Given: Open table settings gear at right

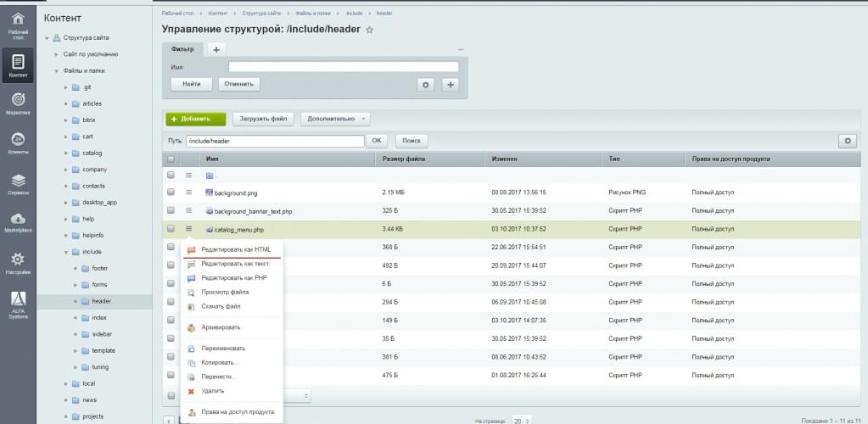Looking at the screenshot, I should tap(846, 141).
